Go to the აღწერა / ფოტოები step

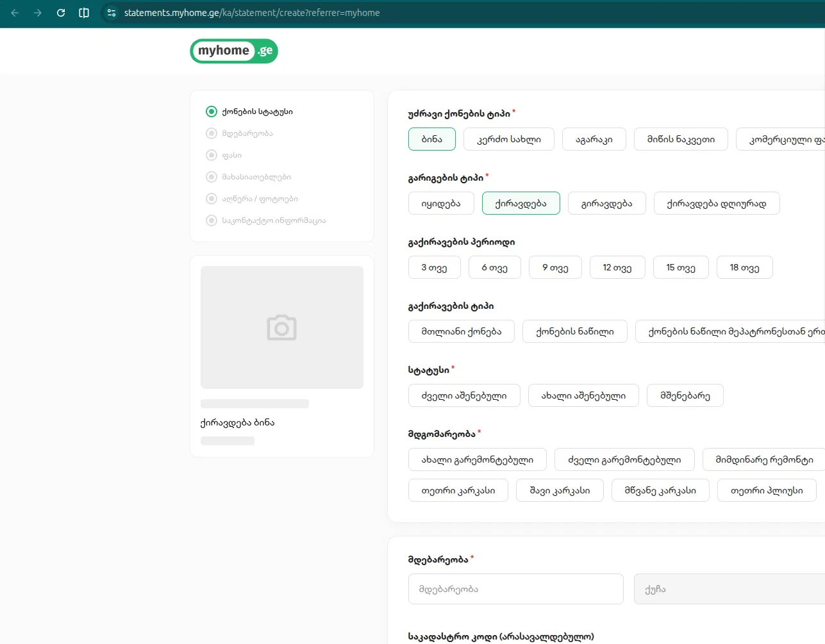click(252, 199)
